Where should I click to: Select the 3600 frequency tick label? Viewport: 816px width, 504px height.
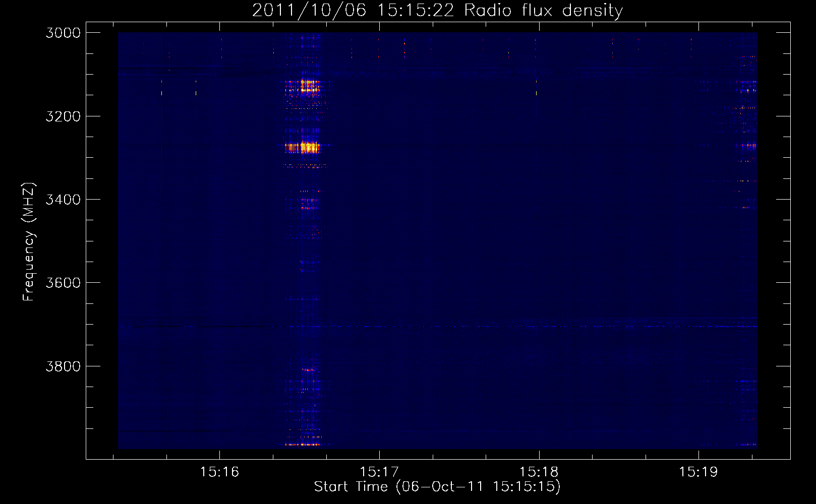coord(63,283)
